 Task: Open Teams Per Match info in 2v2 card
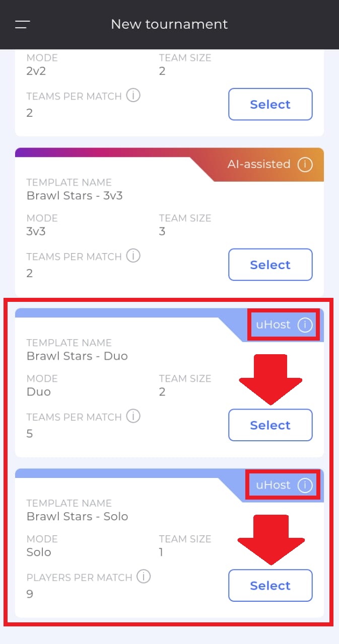pyautogui.click(x=133, y=95)
